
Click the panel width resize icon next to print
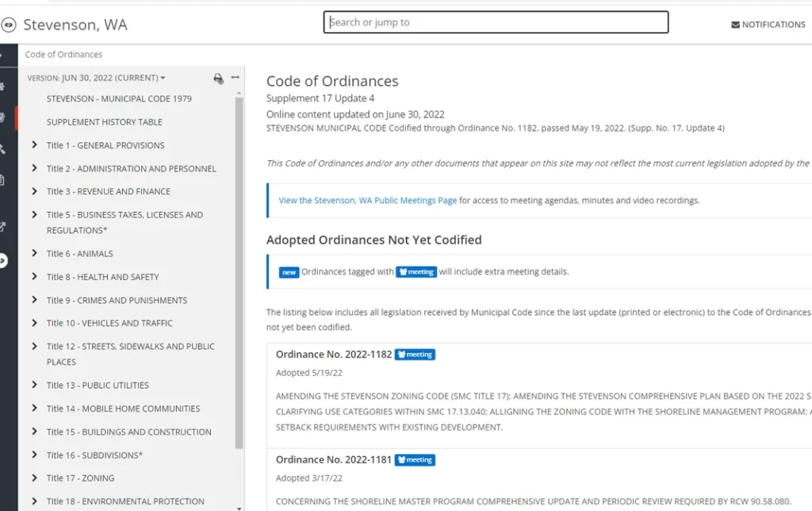tap(235, 78)
